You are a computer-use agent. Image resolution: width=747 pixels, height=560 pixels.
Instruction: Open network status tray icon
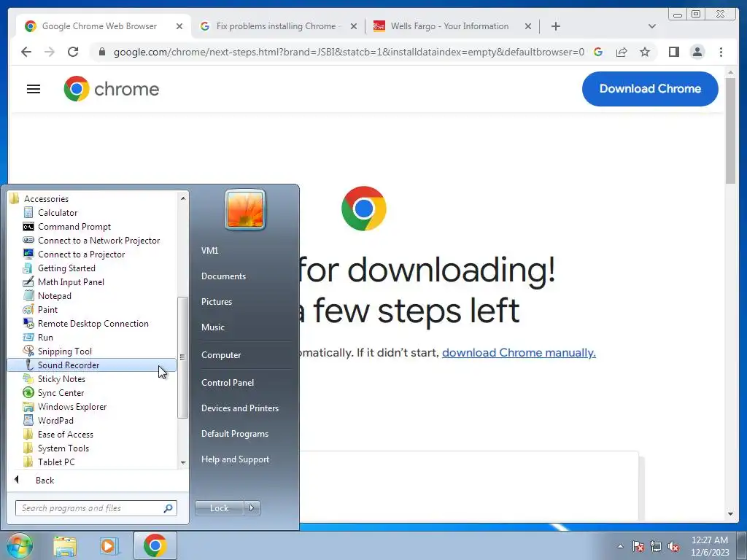coord(656,547)
